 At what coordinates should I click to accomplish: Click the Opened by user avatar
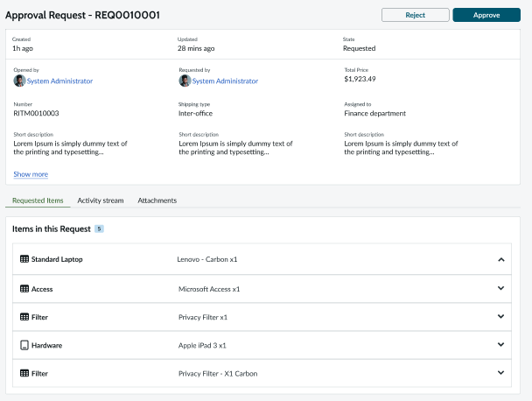(x=19, y=81)
